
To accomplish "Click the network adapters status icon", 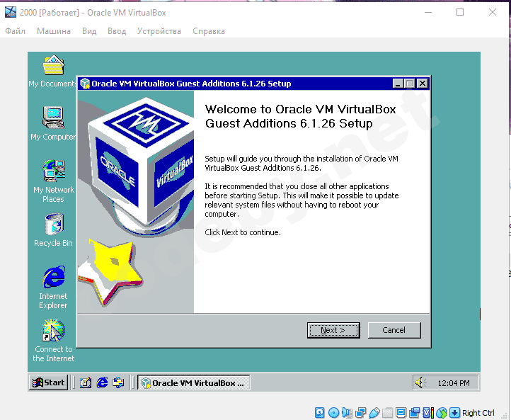I will point(360,413).
